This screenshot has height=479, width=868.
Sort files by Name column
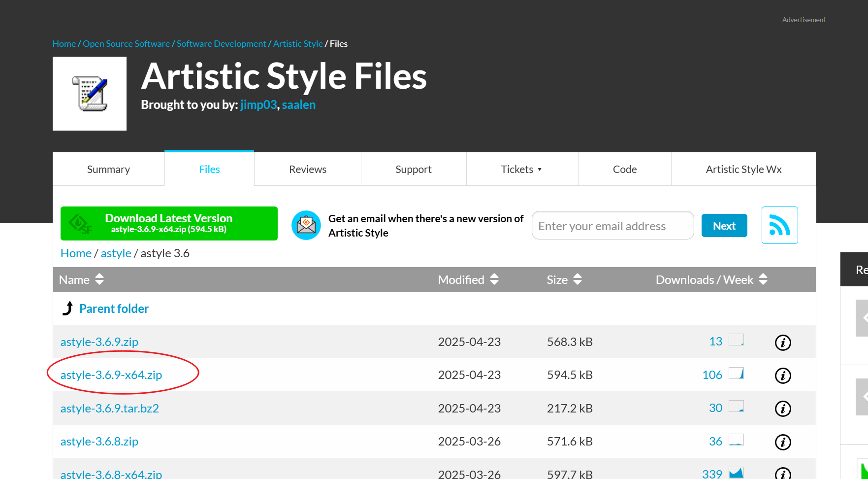coord(81,279)
